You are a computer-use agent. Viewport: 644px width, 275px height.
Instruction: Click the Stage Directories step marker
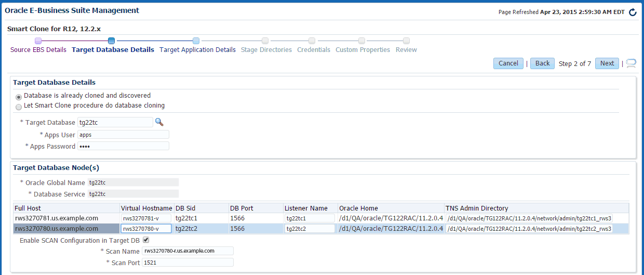click(x=265, y=41)
